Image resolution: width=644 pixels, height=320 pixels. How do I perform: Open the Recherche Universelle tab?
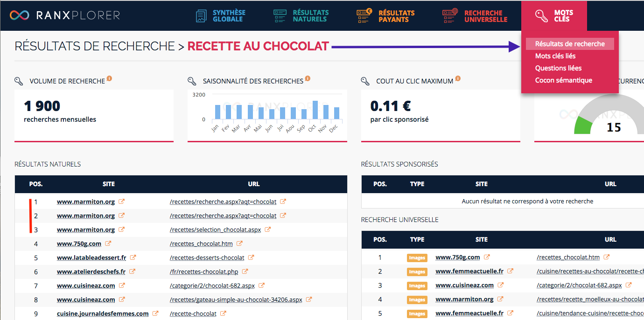pyautogui.click(x=475, y=16)
